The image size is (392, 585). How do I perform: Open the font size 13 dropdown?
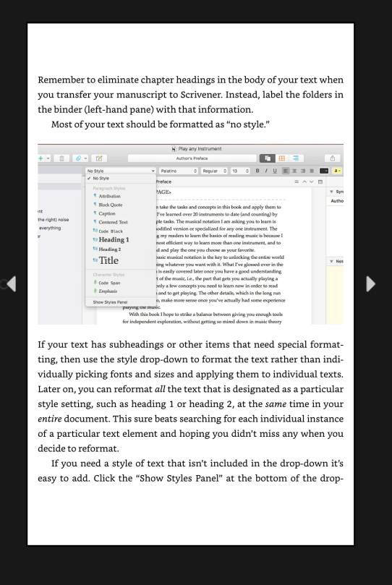[240, 171]
